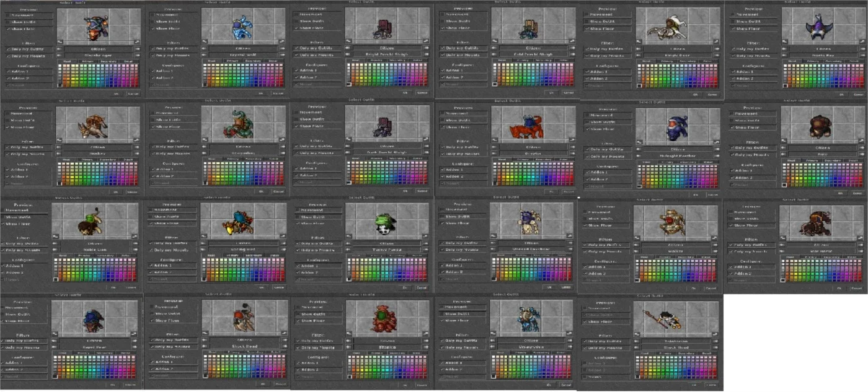Click next mount arrow beside Noble Lion
The width and height of the screenshot is (868, 392).
point(135,250)
